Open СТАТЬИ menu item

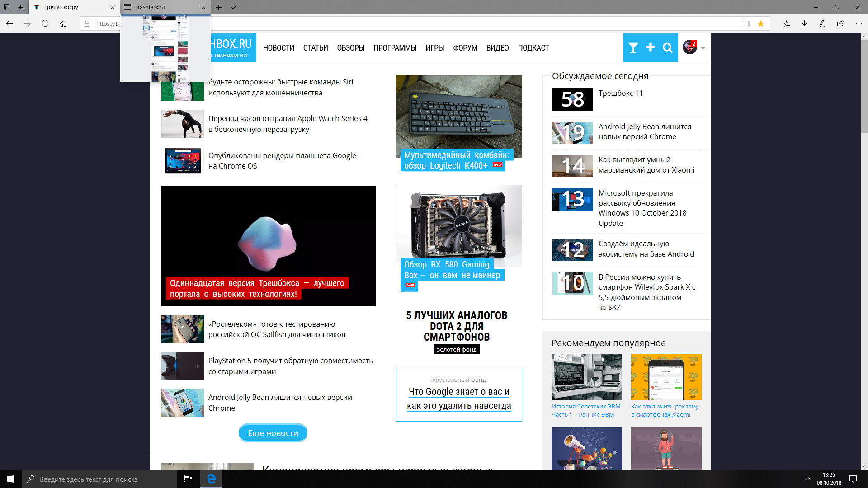(x=316, y=48)
